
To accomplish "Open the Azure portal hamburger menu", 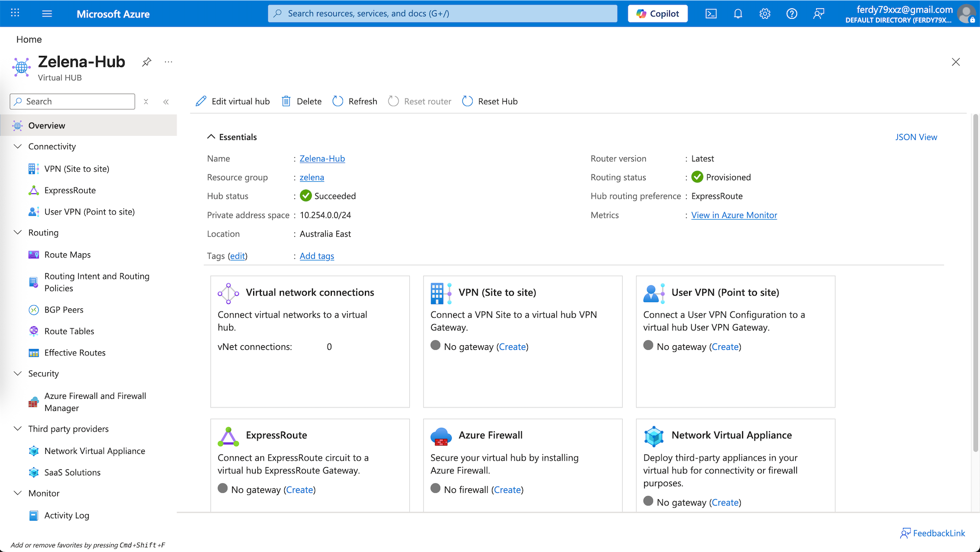I will tap(47, 14).
